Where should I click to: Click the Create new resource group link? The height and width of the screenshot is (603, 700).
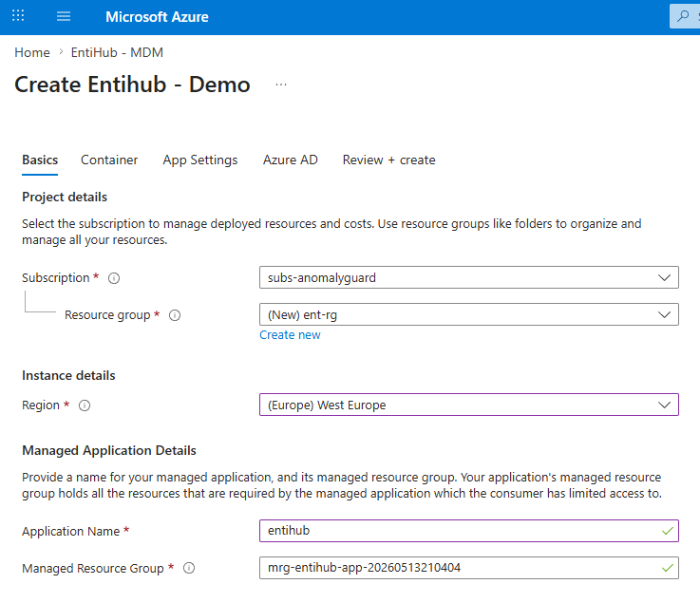click(290, 335)
